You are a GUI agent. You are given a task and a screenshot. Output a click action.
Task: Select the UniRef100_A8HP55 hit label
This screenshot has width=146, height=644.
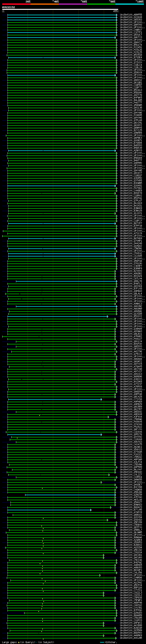click(131, 15)
